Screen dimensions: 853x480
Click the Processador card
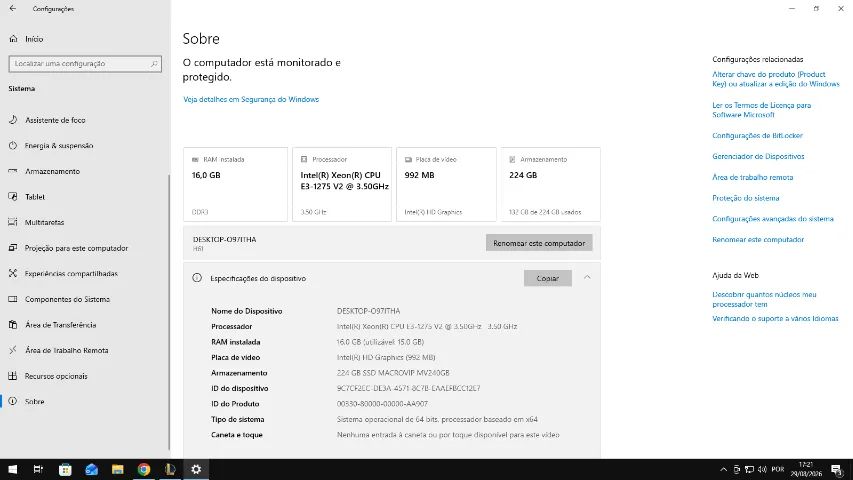point(342,184)
